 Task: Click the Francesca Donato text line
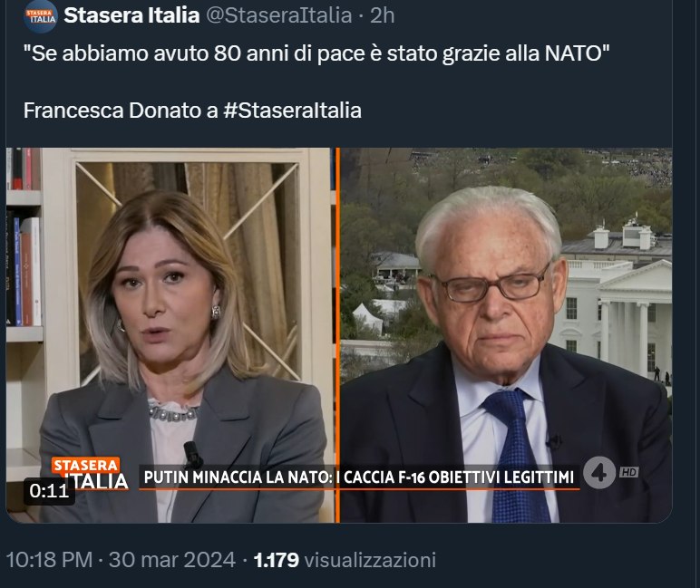point(192,111)
